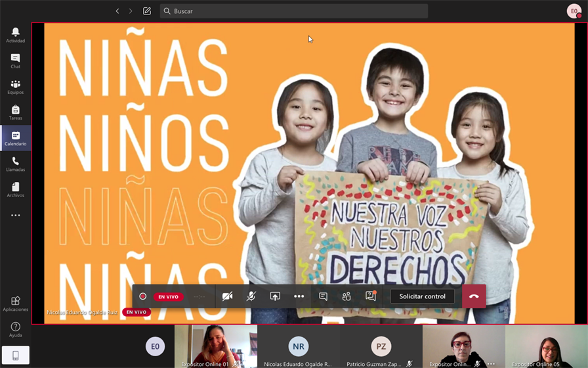Open the Aplicaciones store
The width and height of the screenshot is (588, 368).
(x=15, y=304)
